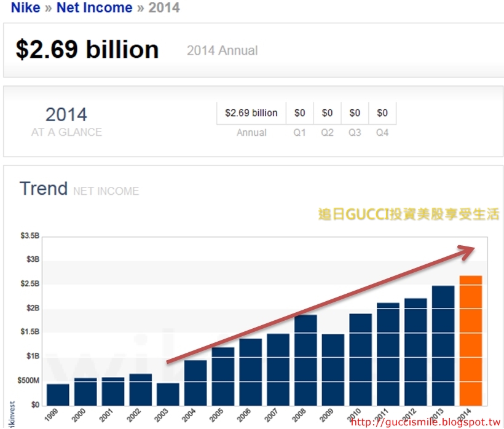Click the Q4 column label
504x429 pixels.
[382, 132]
